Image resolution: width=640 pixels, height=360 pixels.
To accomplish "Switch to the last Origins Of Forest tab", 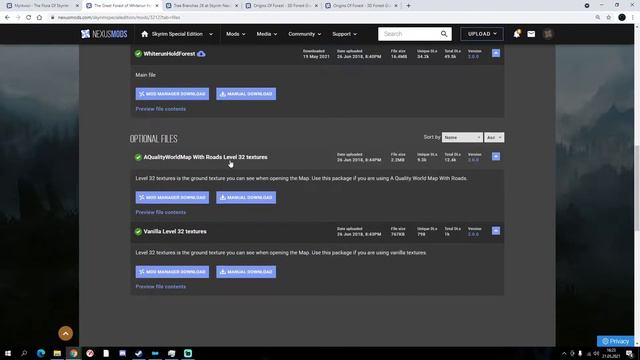I will [361, 6].
